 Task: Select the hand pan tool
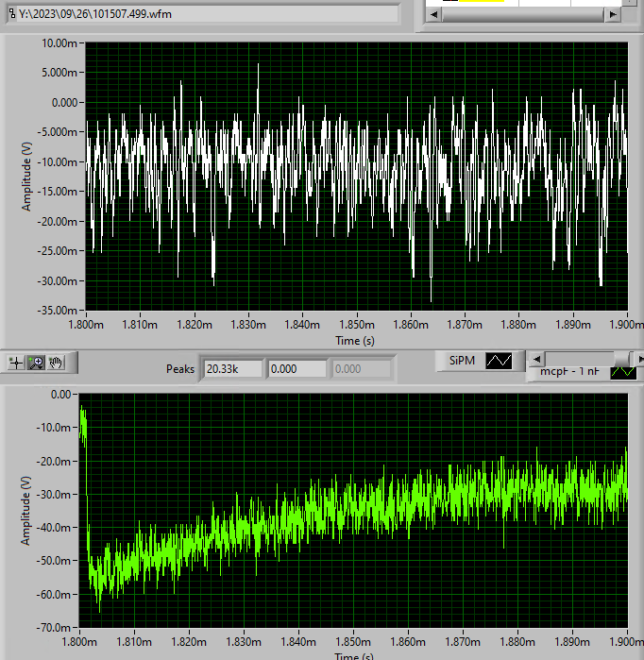coord(58,362)
